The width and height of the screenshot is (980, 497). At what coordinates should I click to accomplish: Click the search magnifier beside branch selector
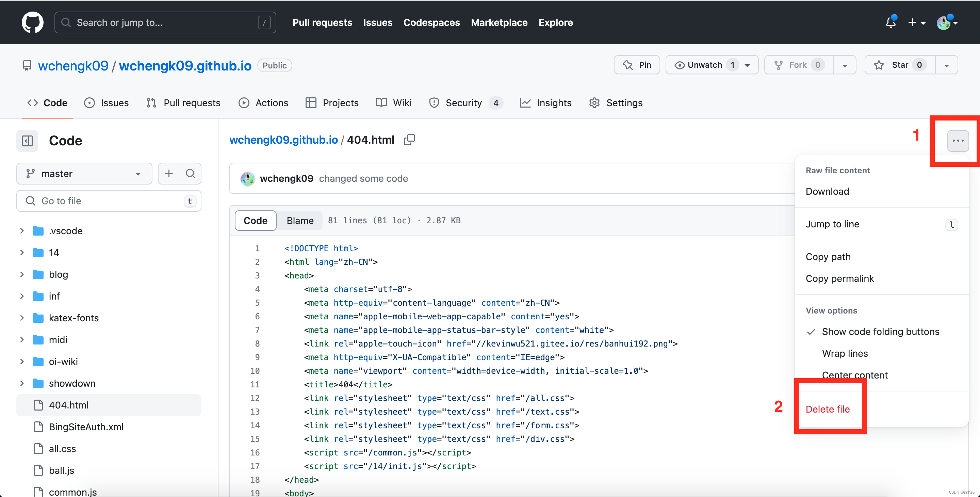coord(190,174)
